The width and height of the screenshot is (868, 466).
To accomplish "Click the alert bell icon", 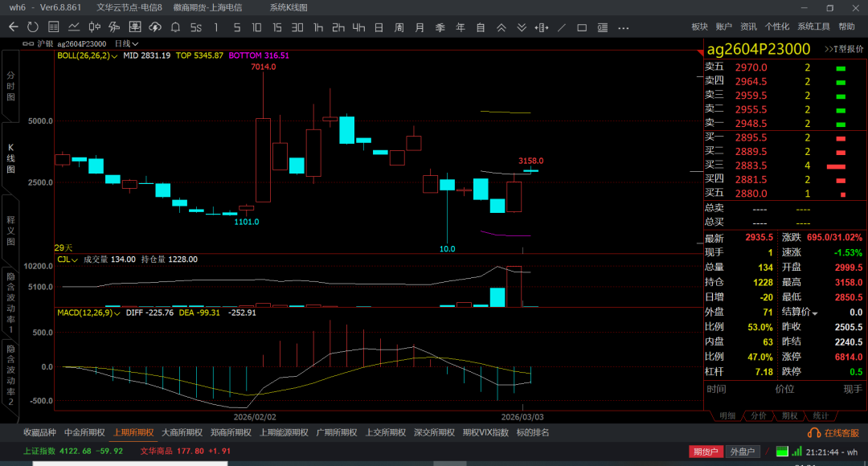I will [175, 27].
